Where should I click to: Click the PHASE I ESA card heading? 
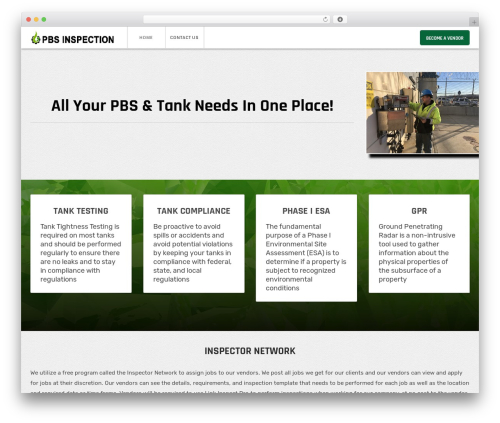(x=306, y=211)
